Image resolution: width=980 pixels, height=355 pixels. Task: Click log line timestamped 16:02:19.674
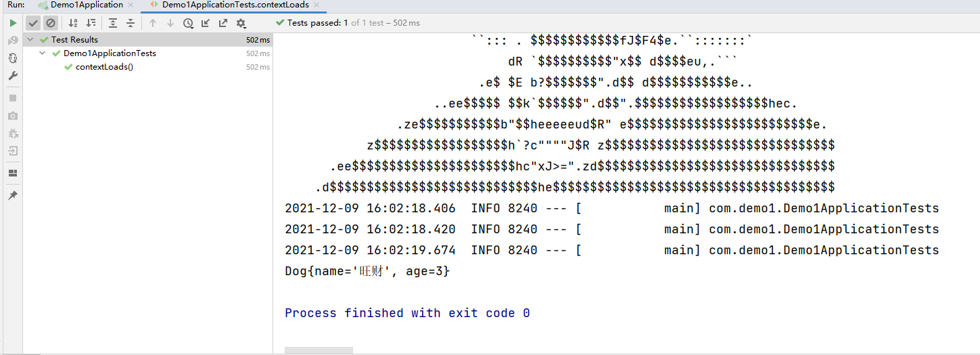point(612,250)
